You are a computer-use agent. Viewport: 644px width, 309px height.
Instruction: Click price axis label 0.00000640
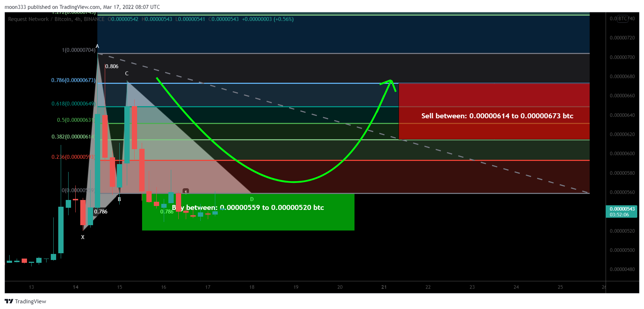622,115
